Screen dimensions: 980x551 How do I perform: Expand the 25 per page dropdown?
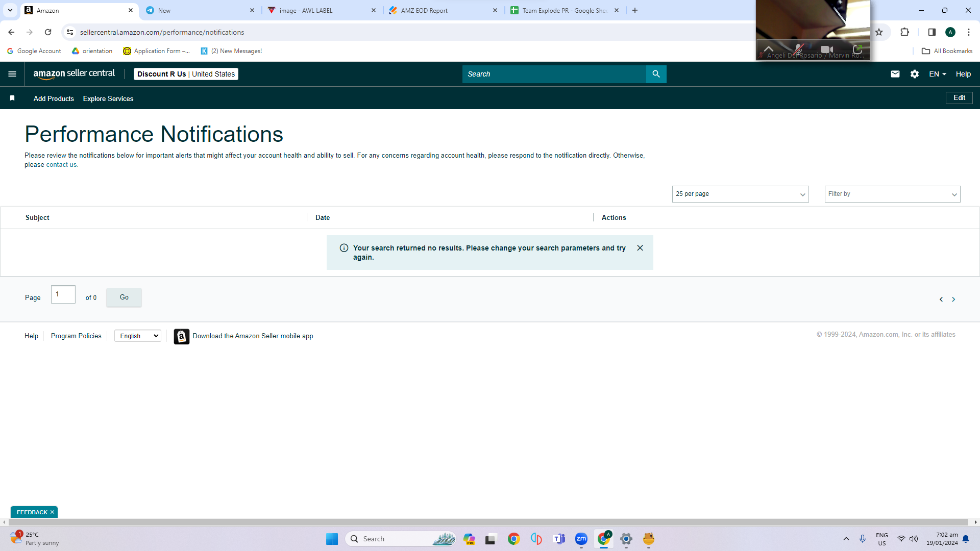740,194
